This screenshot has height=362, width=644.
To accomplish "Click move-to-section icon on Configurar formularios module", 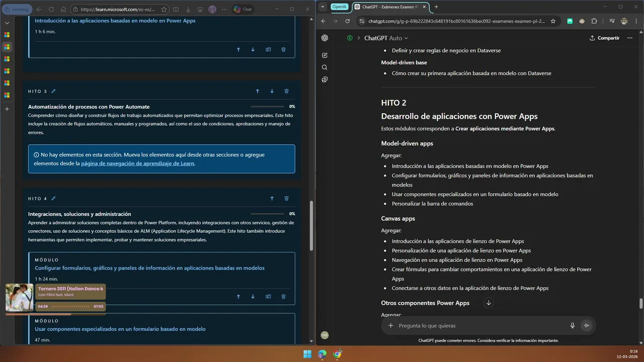I will 268,297.
